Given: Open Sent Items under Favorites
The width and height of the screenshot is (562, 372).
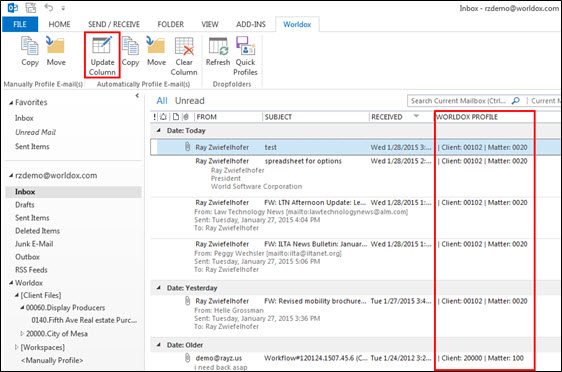Looking at the screenshot, I should (32, 147).
